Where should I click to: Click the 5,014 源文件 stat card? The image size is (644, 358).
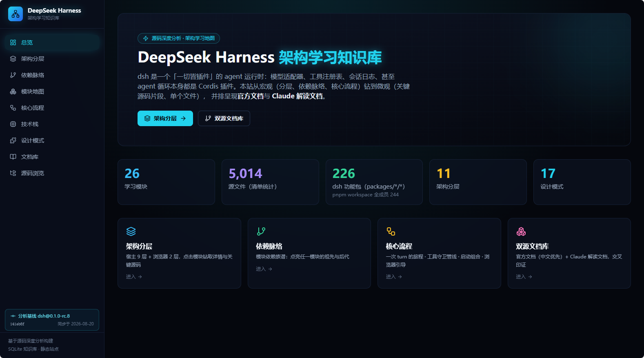point(270,182)
